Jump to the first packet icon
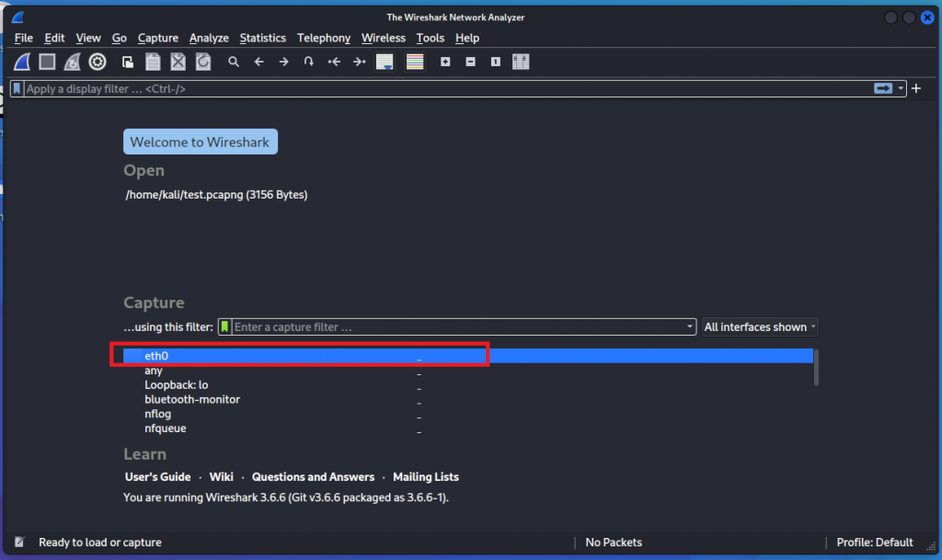 (x=334, y=62)
